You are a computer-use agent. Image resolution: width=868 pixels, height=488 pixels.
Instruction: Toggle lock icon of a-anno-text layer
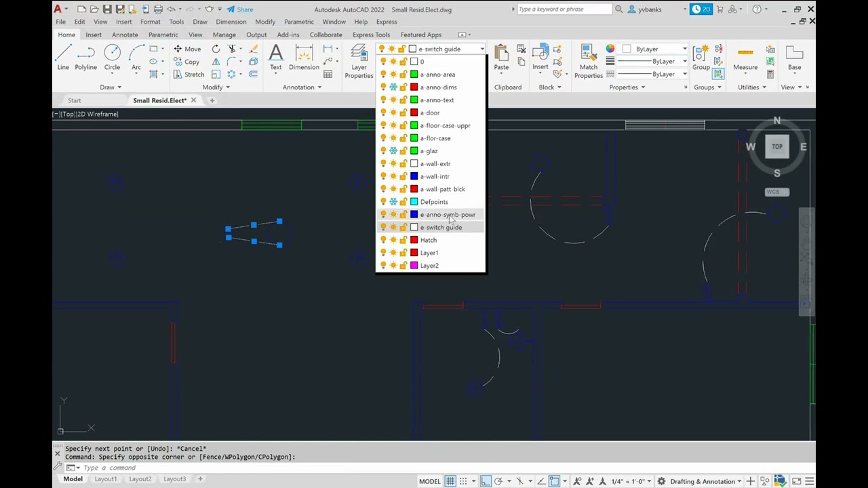[403, 100]
